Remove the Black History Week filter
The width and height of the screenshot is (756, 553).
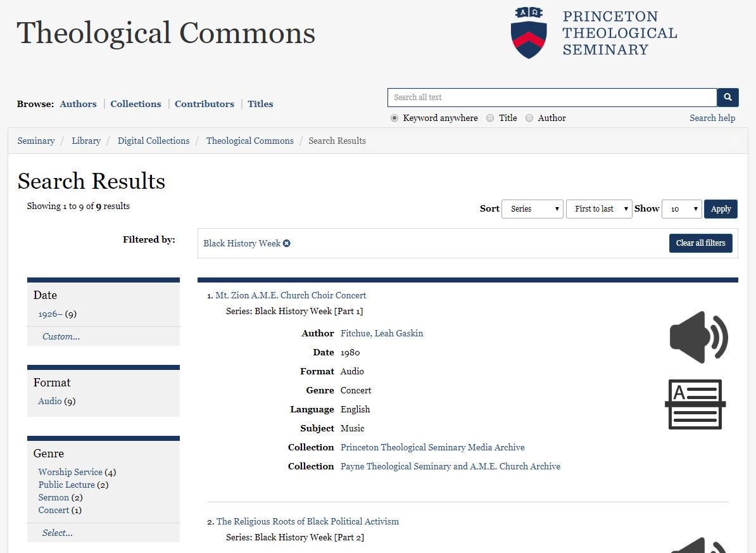click(286, 243)
